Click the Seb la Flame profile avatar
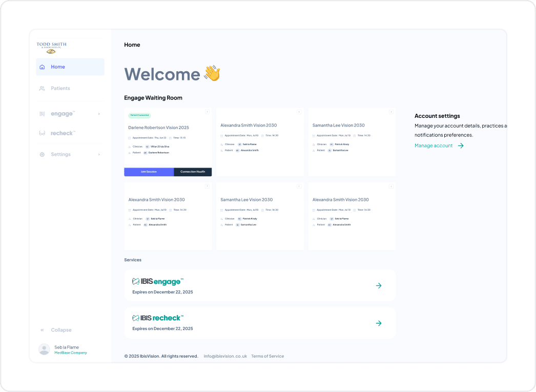This screenshot has height=392, width=536. point(44,349)
